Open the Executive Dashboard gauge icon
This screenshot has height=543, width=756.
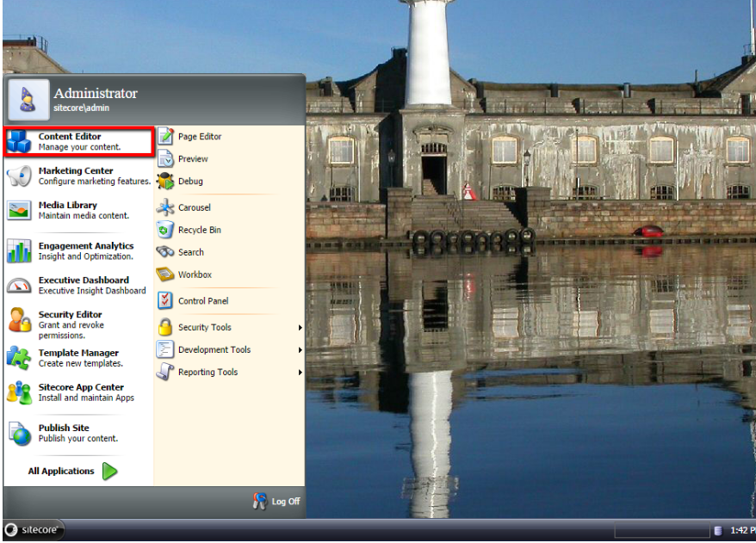point(19,286)
